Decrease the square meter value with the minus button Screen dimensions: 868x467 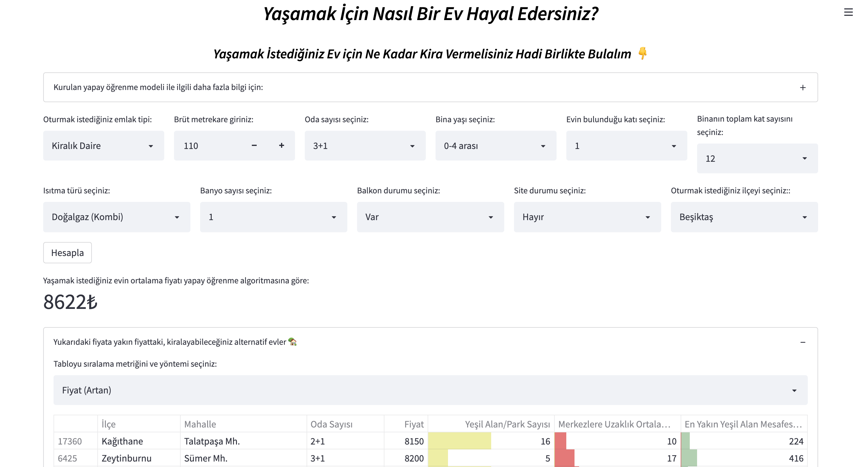pyautogui.click(x=254, y=146)
